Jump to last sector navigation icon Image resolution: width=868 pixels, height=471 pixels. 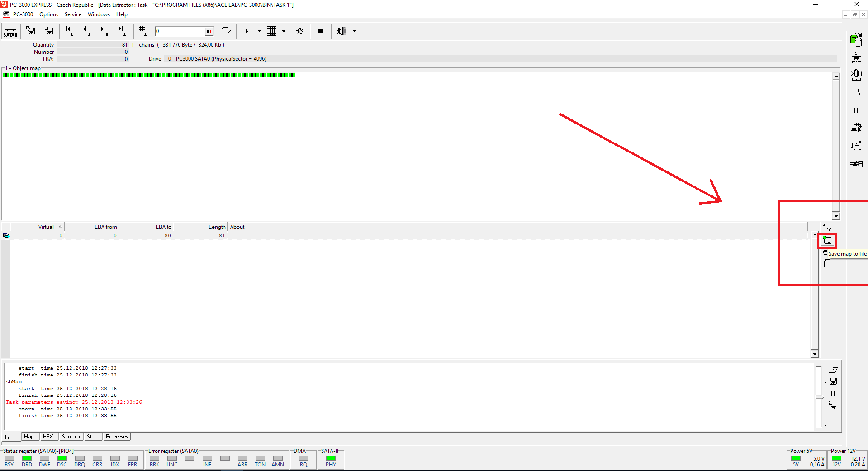coord(122,31)
